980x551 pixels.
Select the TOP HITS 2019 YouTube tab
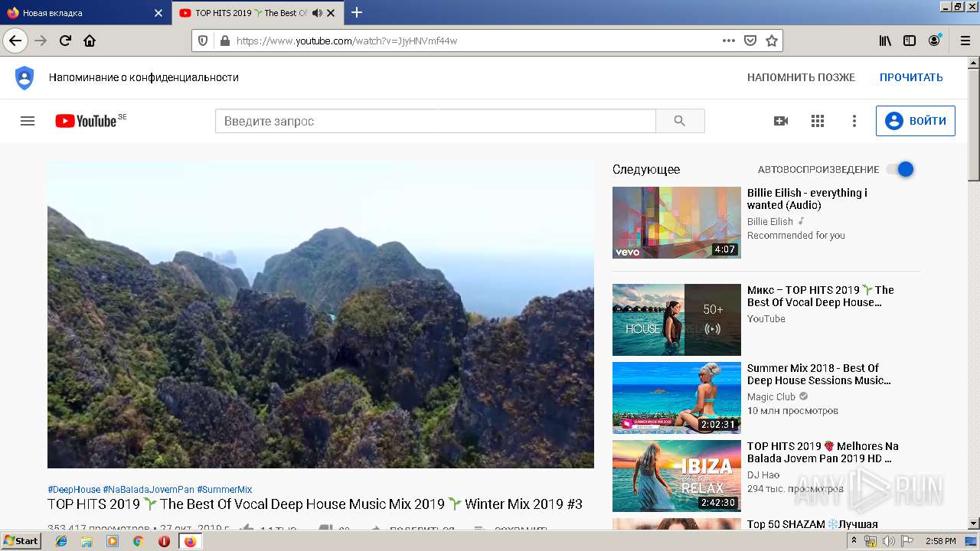pos(258,13)
